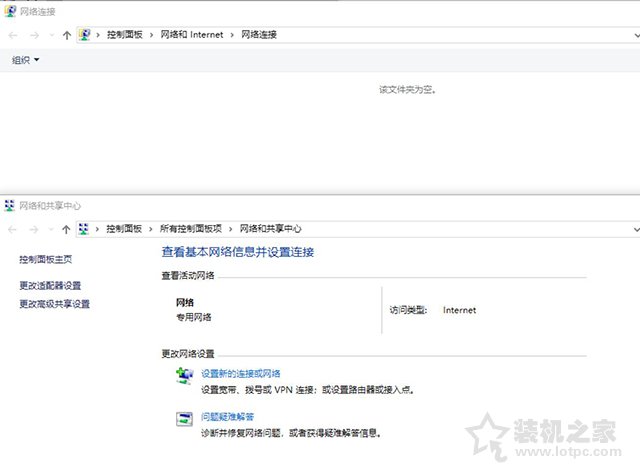Click network icon in 网络连接 address bar
The height and width of the screenshot is (469, 640).
pos(84,35)
